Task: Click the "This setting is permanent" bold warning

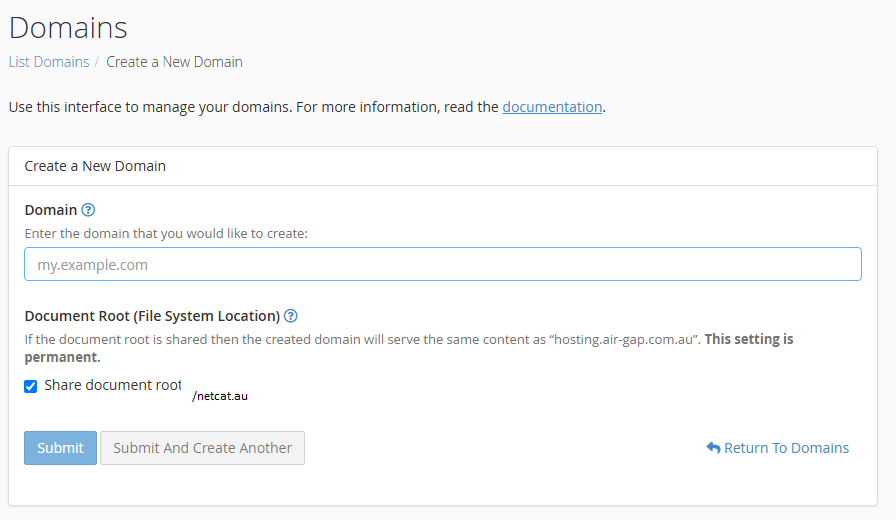Action: pos(409,348)
